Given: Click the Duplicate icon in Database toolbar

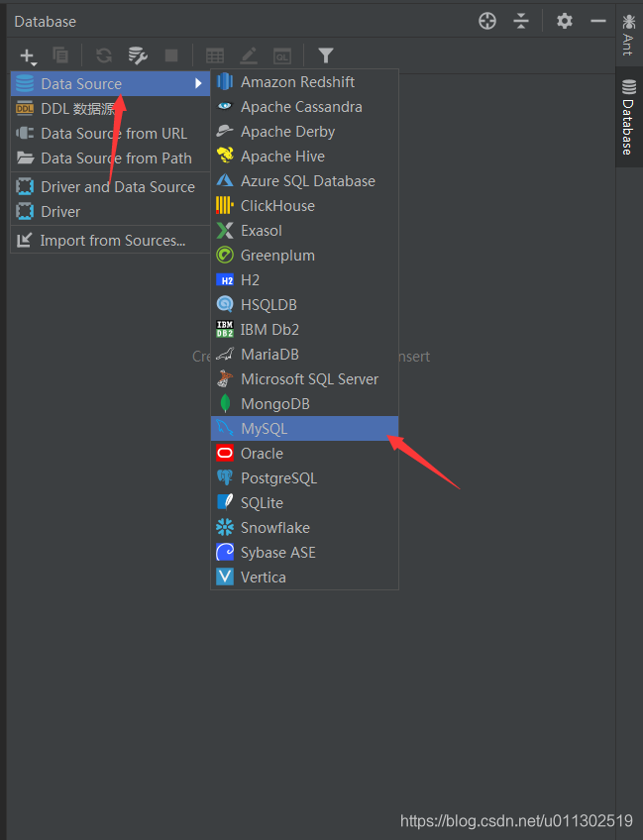Looking at the screenshot, I should [x=60, y=55].
